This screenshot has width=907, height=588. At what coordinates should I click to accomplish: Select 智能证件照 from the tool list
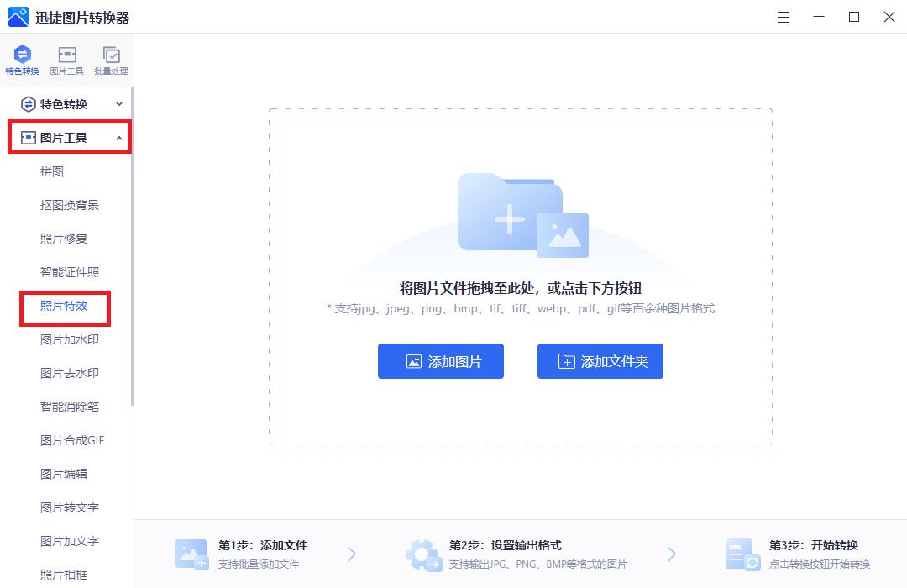click(x=71, y=272)
